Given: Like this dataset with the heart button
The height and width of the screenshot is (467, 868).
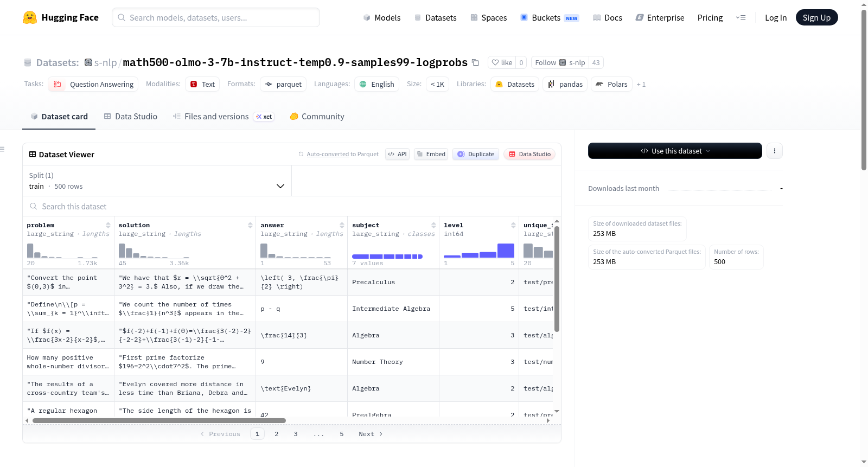Looking at the screenshot, I should point(502,62).
